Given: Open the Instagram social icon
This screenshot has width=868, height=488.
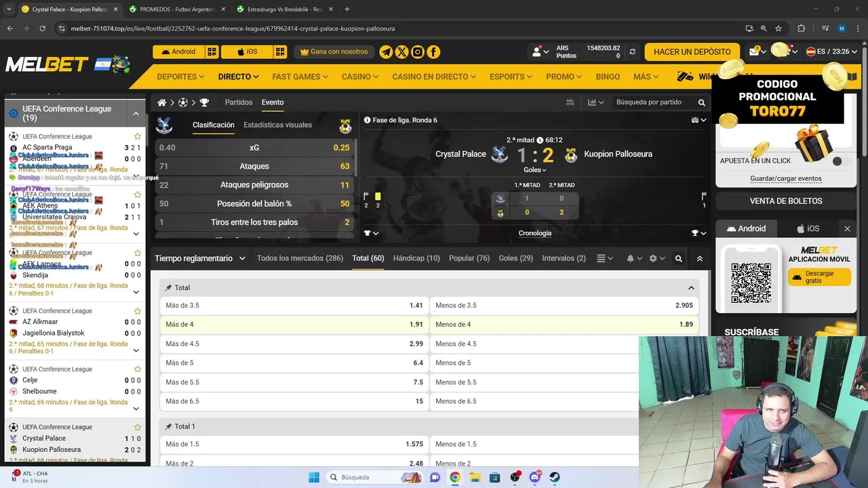Looking at the screenshot, I should pos(418,52).
